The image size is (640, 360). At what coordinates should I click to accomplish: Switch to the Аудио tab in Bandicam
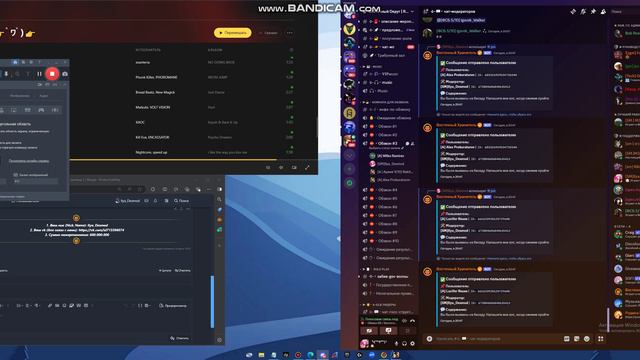[44, 96]
